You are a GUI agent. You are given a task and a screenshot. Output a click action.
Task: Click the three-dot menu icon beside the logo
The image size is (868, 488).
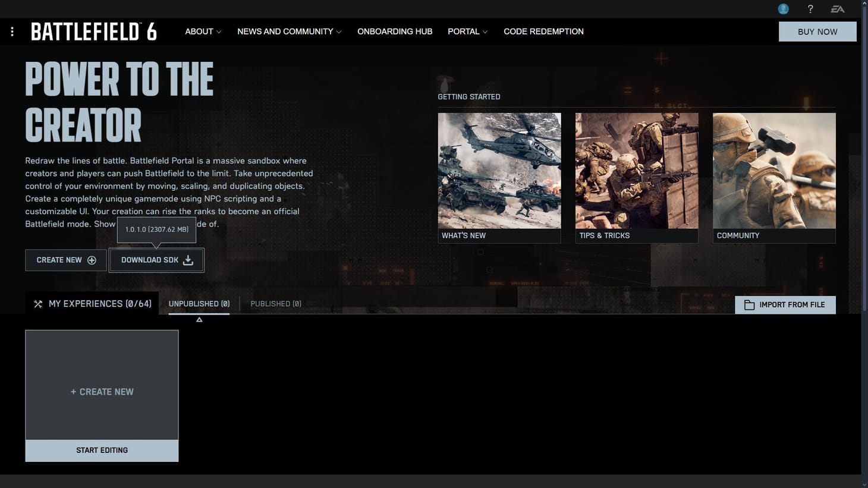tap(12, 32)
